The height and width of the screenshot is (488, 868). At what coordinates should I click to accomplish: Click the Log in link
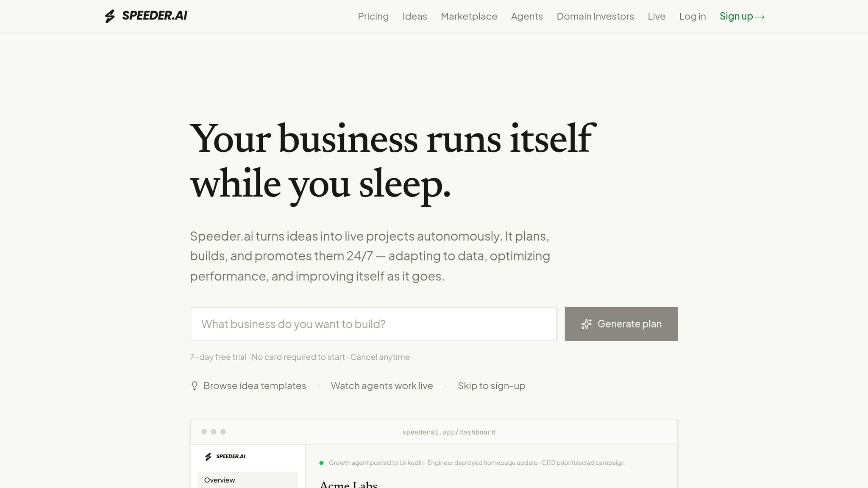(693, 17)
